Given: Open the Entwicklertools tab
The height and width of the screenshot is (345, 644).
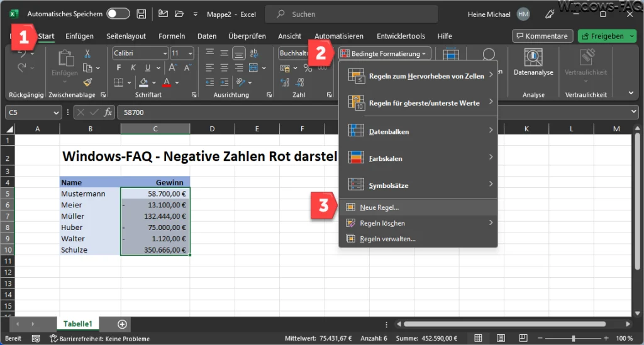Looking at the screenshot, I should [401, 36].
